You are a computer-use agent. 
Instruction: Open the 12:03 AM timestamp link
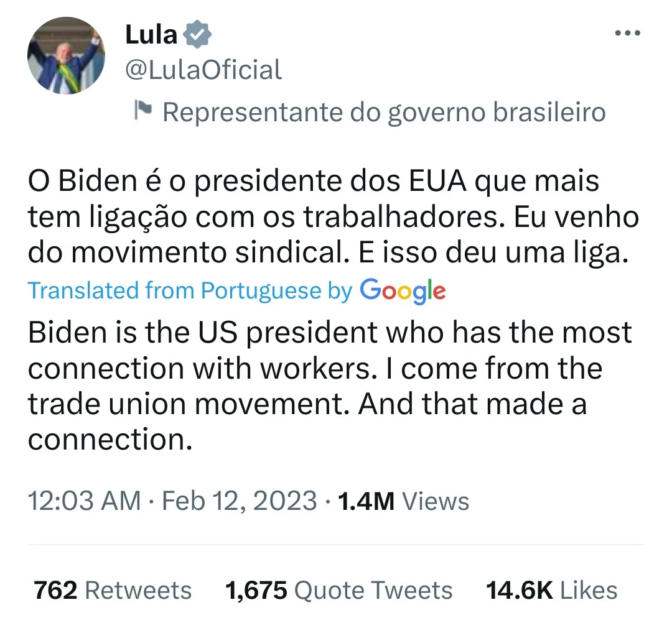(x=84, y=501)
